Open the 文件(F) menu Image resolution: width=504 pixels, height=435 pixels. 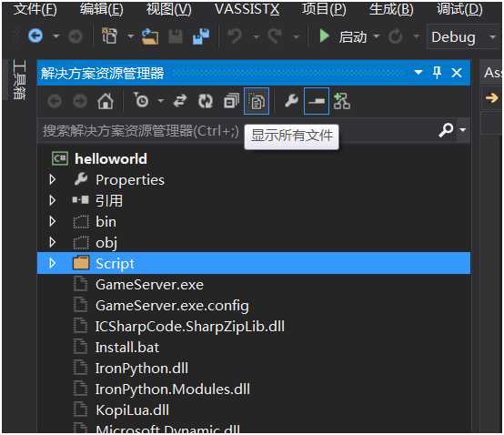coord(35,10)
